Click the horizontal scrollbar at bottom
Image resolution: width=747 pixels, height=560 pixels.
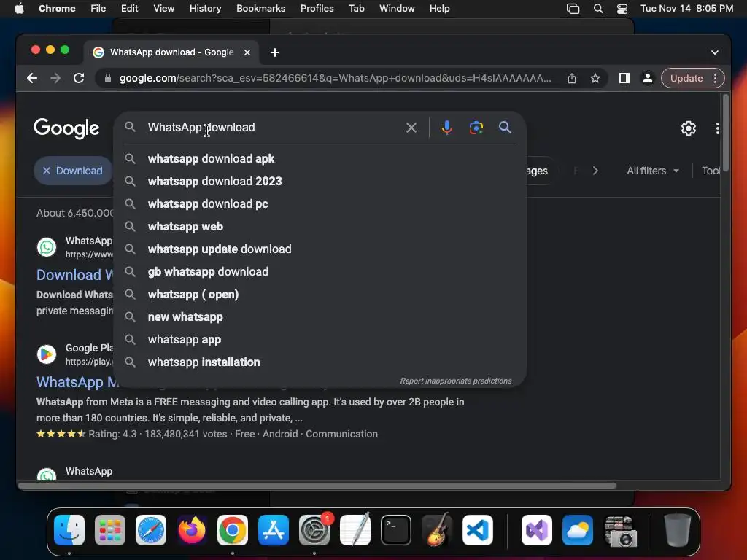[x=317, y=486]
